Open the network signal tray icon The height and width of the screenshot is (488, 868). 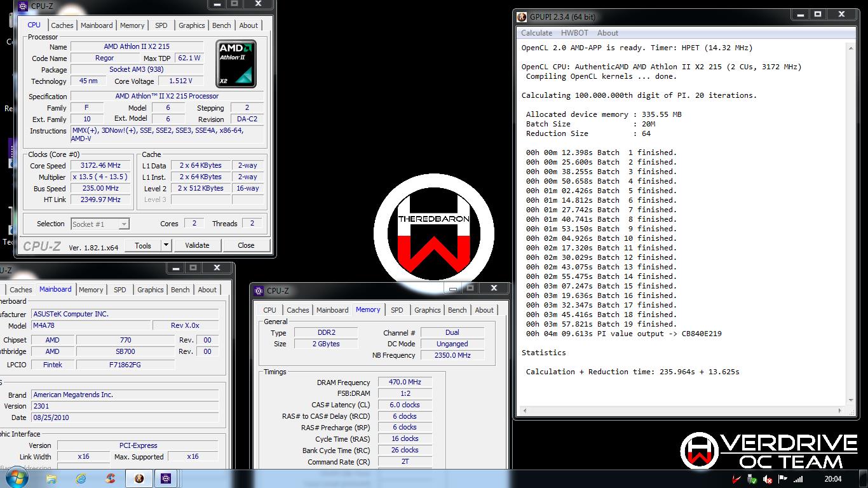(x=798, y=479)
